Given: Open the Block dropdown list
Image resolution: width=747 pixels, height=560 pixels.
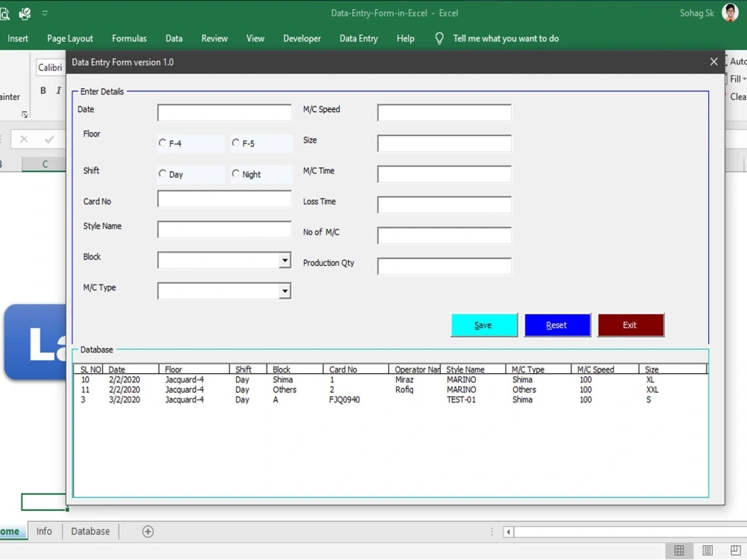Looking at the screenshot, I should point(285,261).
